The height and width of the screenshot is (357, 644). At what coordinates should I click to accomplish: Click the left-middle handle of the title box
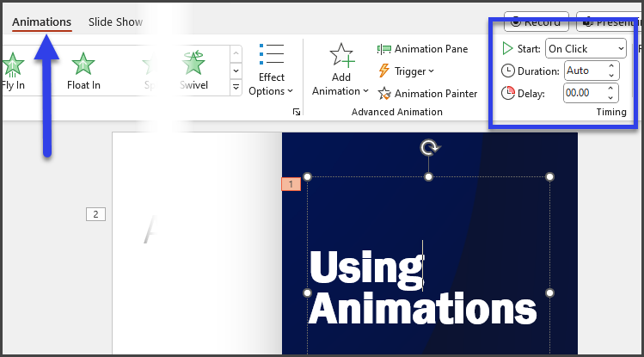pos(307,293)
